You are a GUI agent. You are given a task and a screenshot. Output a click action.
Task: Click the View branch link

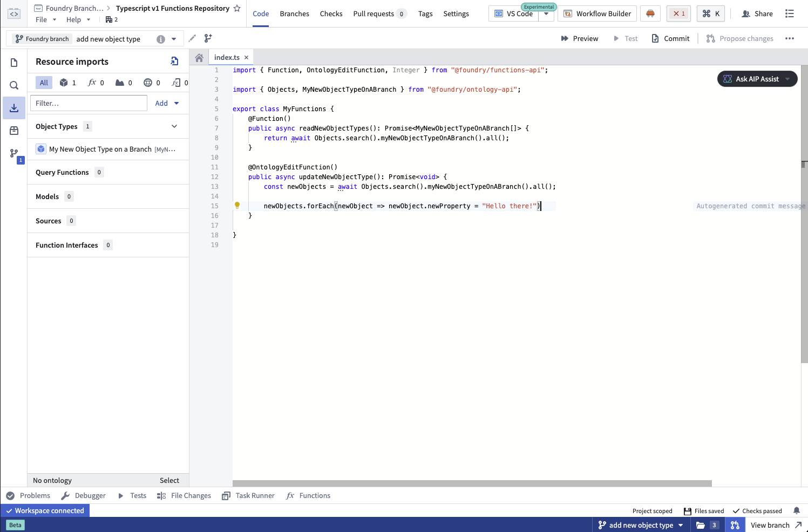pos(772,524)
